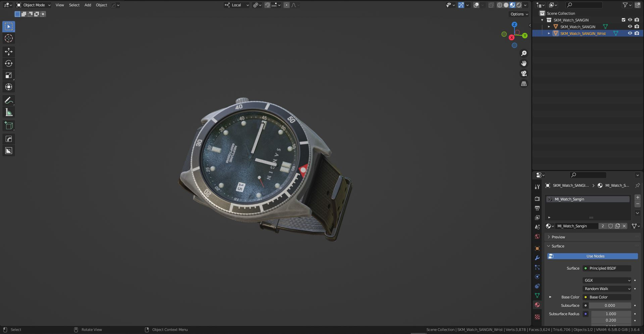Hide SKM_Watch_SANGIN object eye icon
Screen dimensions: 644x334
(x=630, y=26)
